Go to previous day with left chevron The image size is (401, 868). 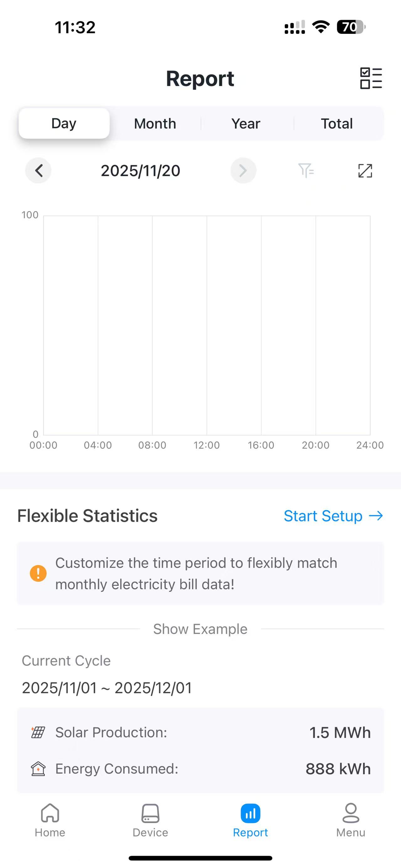click(39, 171)
